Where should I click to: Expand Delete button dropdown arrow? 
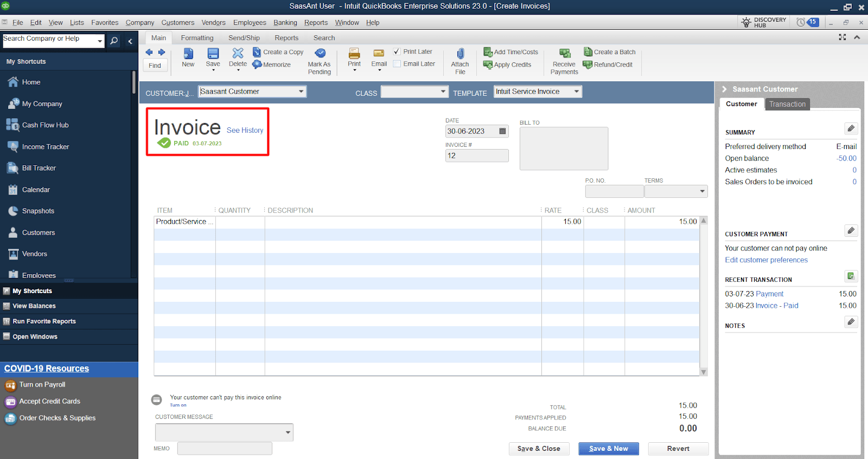[238, 70]
